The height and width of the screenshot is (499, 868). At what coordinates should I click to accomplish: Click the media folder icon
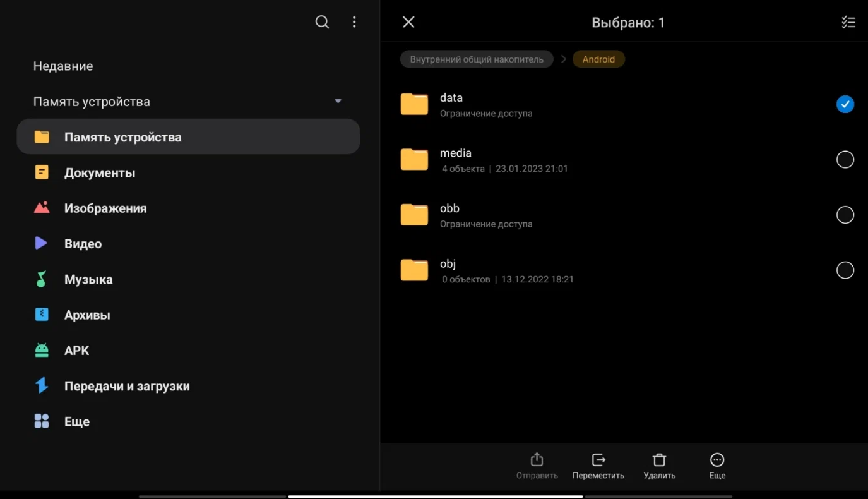[414, 160]
